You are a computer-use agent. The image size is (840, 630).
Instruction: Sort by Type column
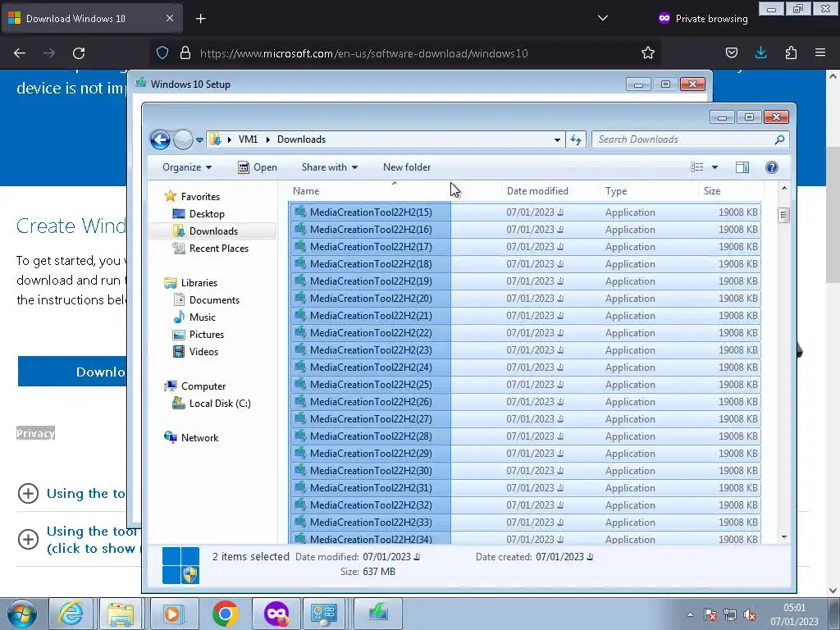pyautogui.click(x=650, y=190)
